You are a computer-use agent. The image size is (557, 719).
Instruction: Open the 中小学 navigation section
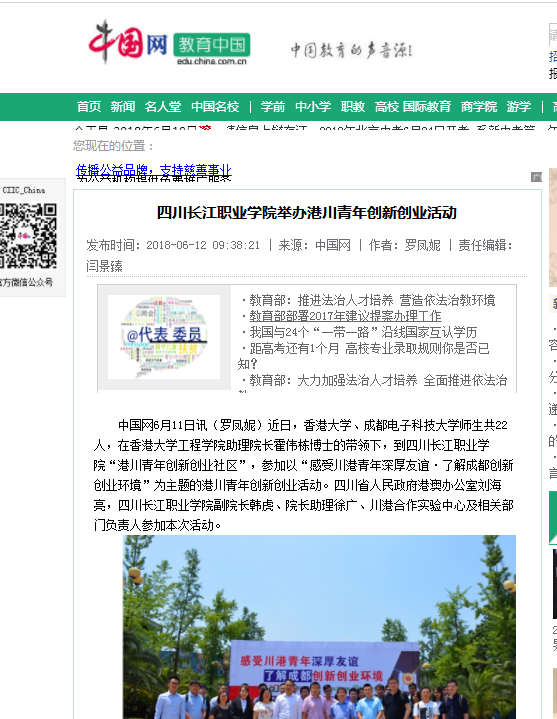click(313, 107)
